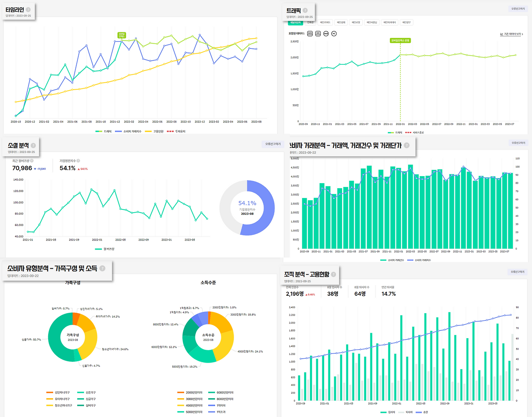The width and height of the screenshot is (532, 417).
Task: Toggle 총원 legend in employment chart
Action: 422,412
